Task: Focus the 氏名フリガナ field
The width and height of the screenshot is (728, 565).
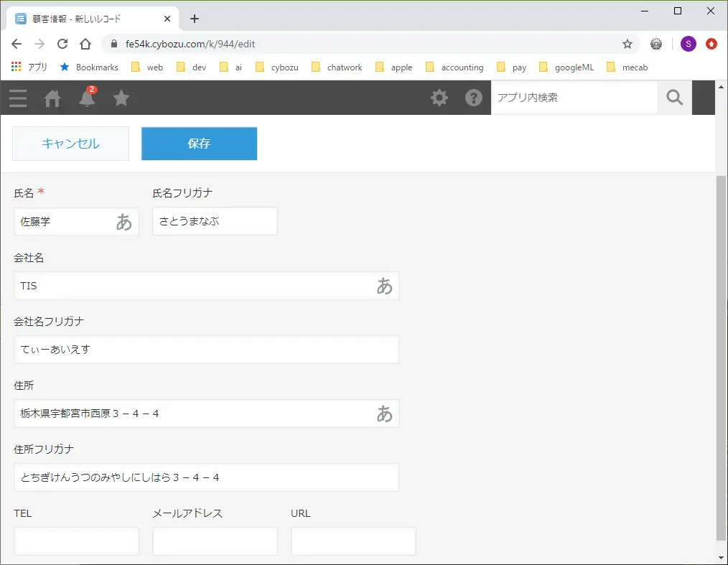Action: (215, 221)
